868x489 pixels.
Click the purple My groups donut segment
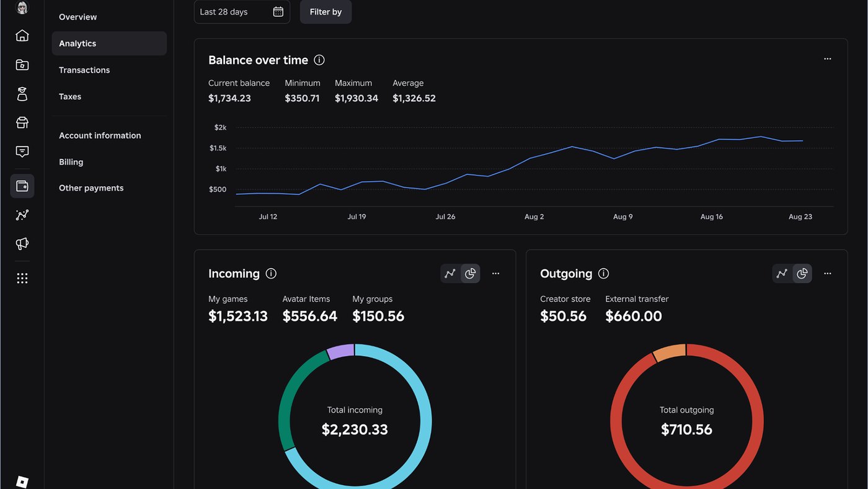point(341,352)
